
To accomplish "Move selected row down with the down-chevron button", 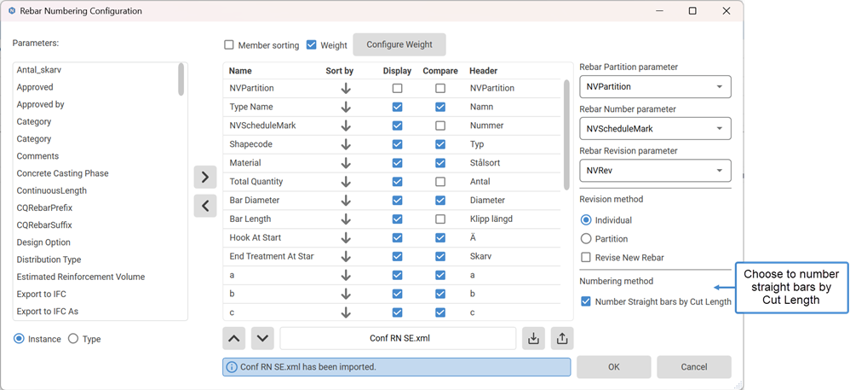I will (262, 338).
